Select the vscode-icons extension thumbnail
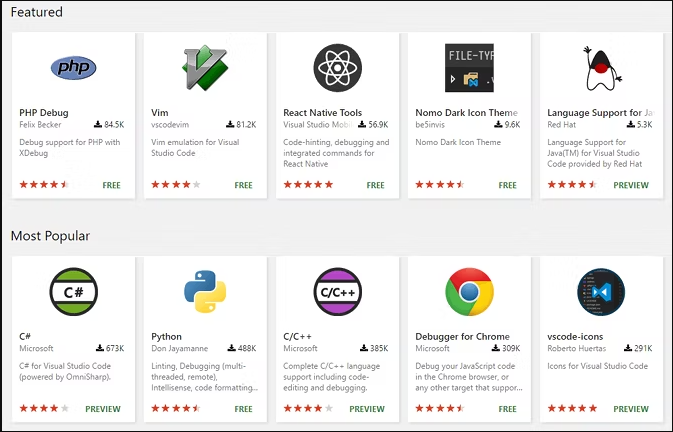This screenshot has width=673, height=432. [601, 292]
